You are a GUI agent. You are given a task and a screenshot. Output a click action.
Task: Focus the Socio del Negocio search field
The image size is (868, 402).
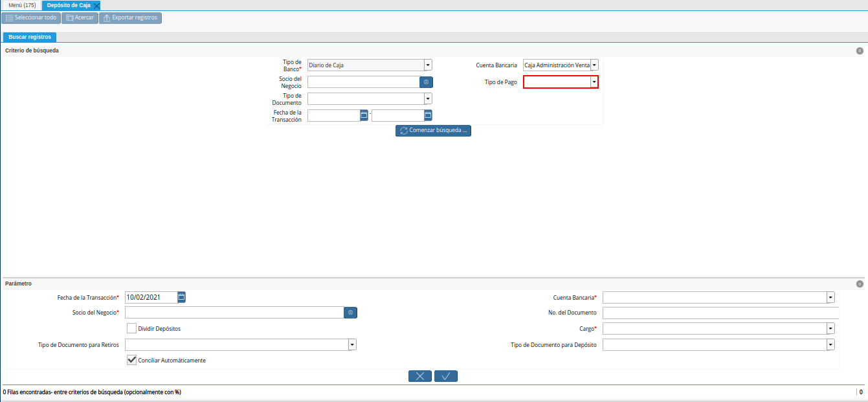(x=364, y=82)
